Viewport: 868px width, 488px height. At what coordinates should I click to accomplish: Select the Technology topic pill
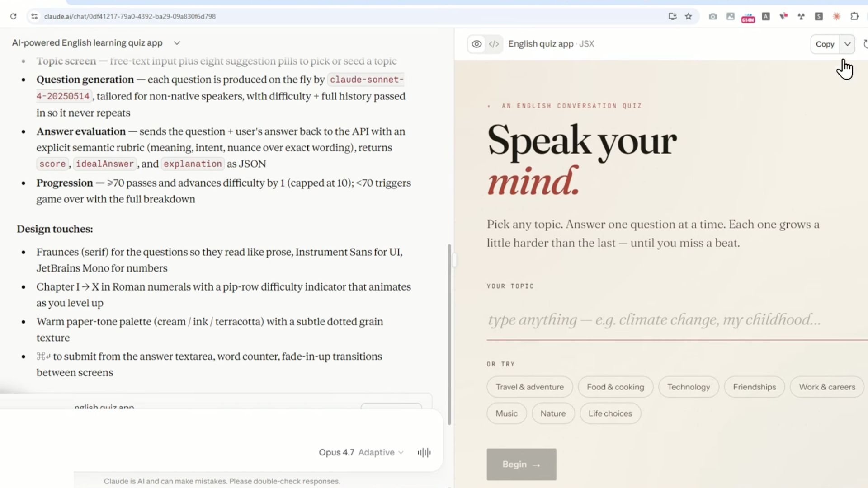(x=688, y=387)
